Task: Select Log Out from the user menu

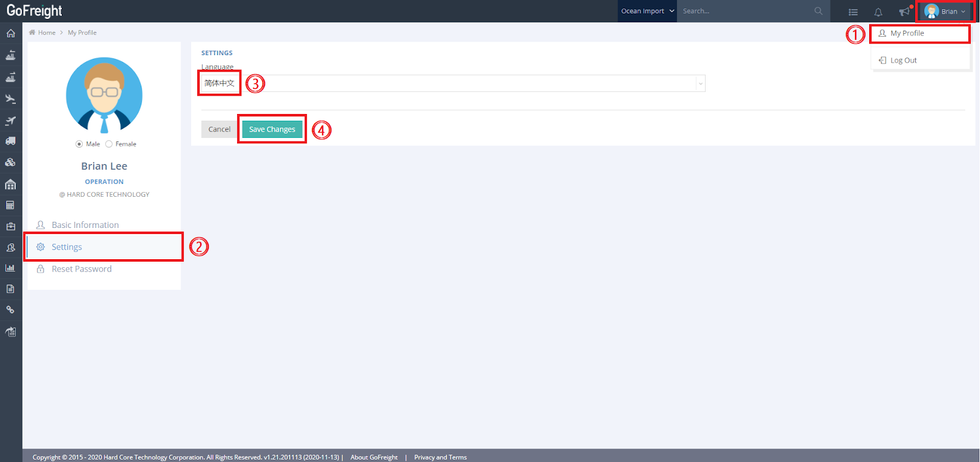Action: (903, 61)
